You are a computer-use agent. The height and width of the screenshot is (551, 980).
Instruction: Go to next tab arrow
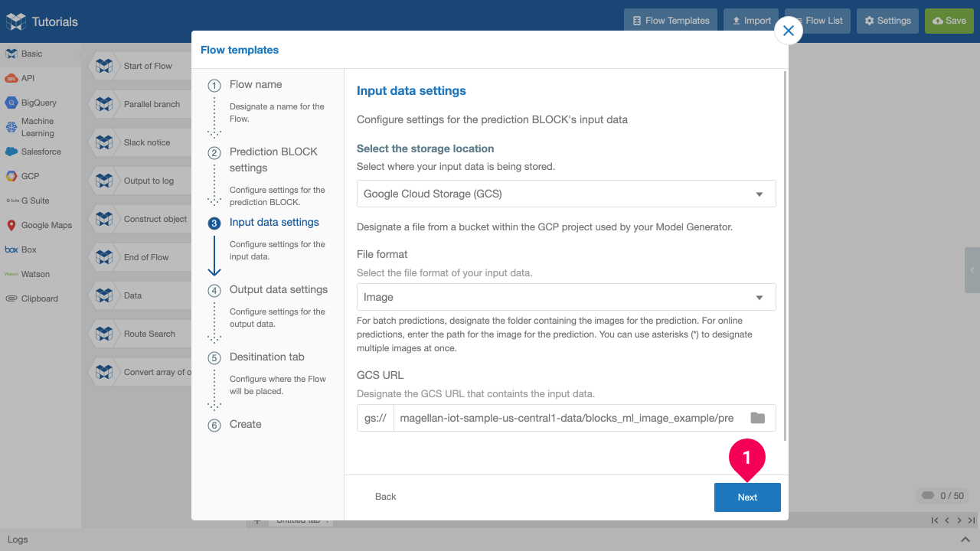tap(959, 520)
